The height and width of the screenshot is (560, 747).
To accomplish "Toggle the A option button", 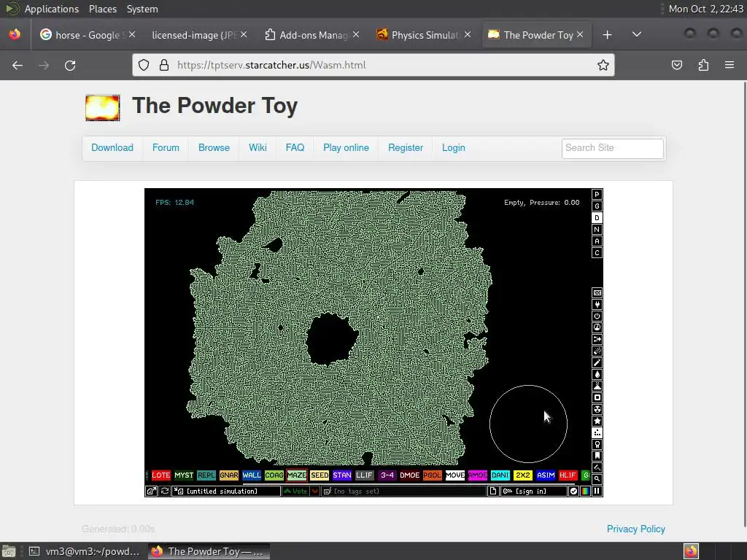I will tap(597, 241).
